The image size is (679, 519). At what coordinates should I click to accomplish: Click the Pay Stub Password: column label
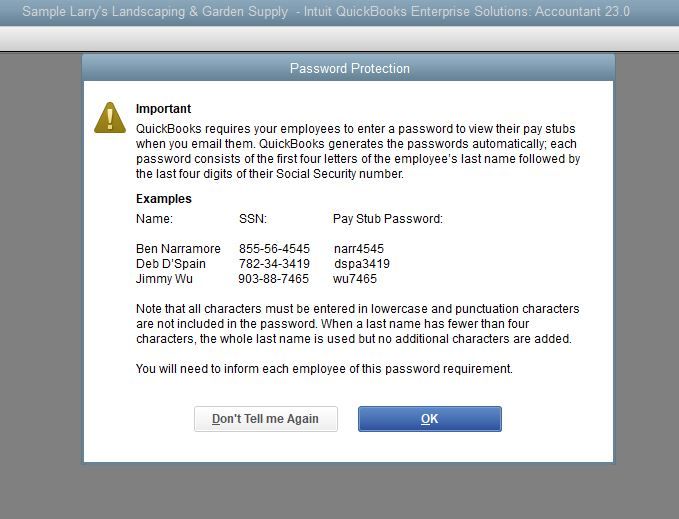387,219
